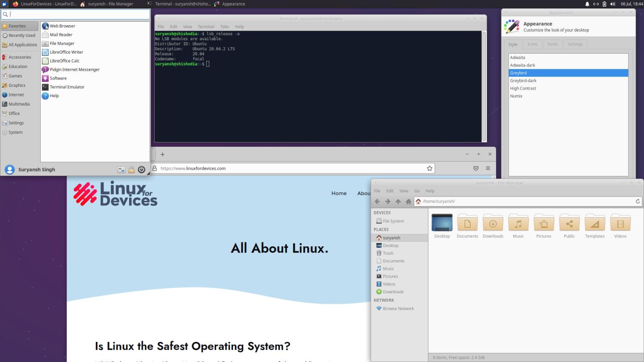Open Pidgin Internet Messenger
The image size is (644, 362).
[70, 70]
